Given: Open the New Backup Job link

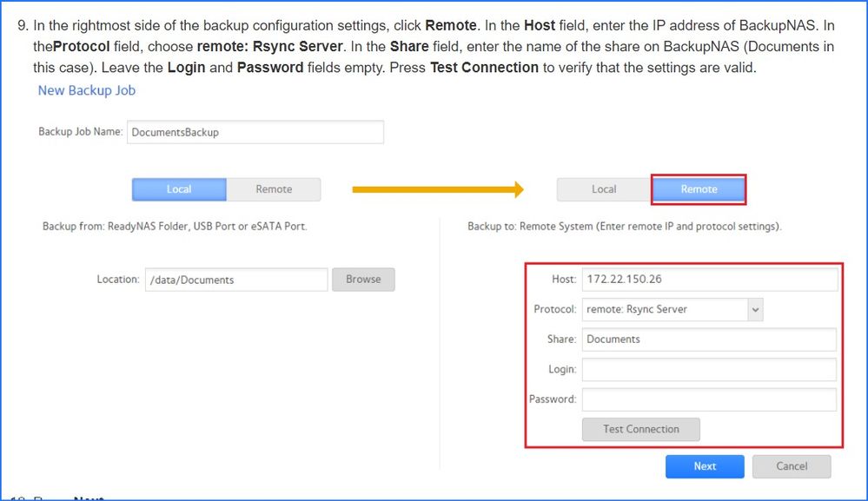Looking at the screenshot, I should click(86, 90).
